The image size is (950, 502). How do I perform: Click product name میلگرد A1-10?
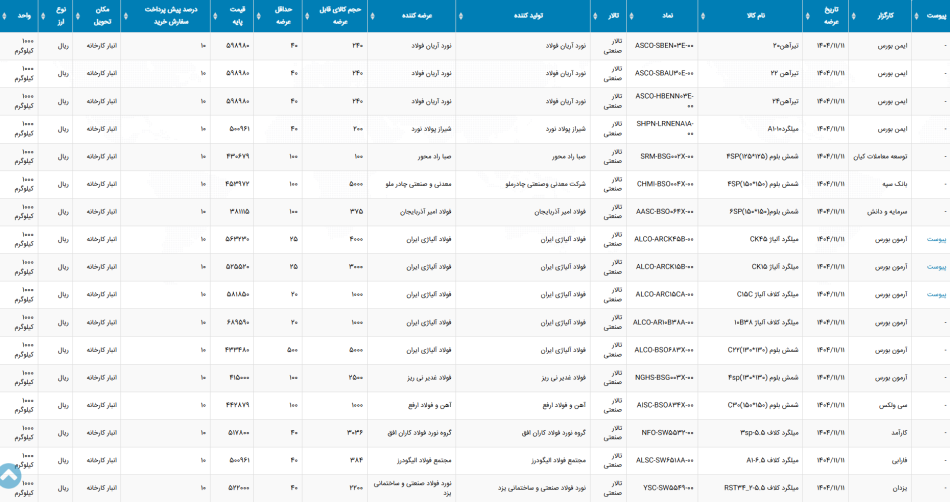point(783,129)
